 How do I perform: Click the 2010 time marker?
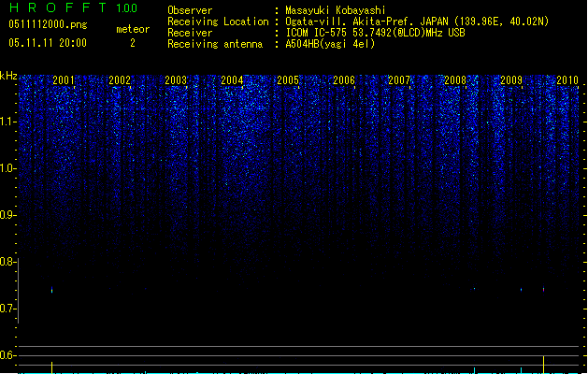(x=567, y=79)
